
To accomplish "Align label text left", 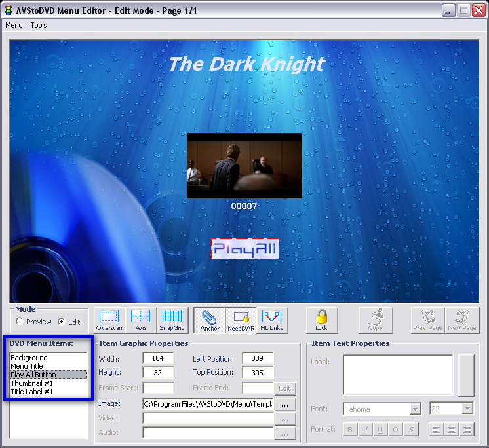I will coord(437,429).
